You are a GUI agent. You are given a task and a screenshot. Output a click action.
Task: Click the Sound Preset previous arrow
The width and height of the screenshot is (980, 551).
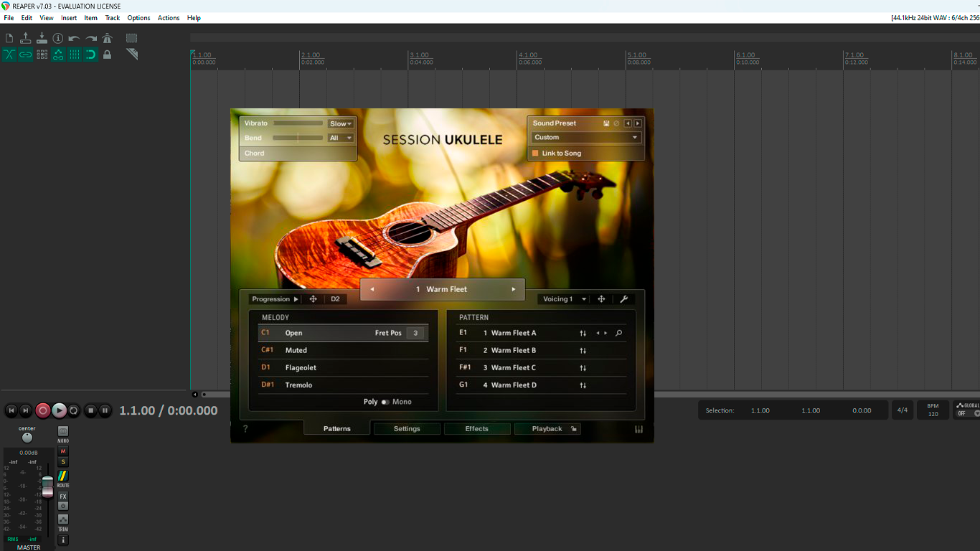(x=628, y=123)
